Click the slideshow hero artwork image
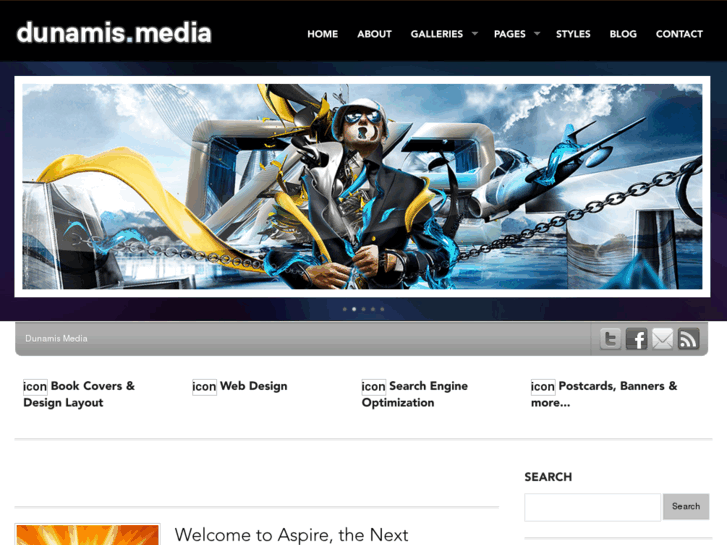The image size is (727, 545). (362, 186)
